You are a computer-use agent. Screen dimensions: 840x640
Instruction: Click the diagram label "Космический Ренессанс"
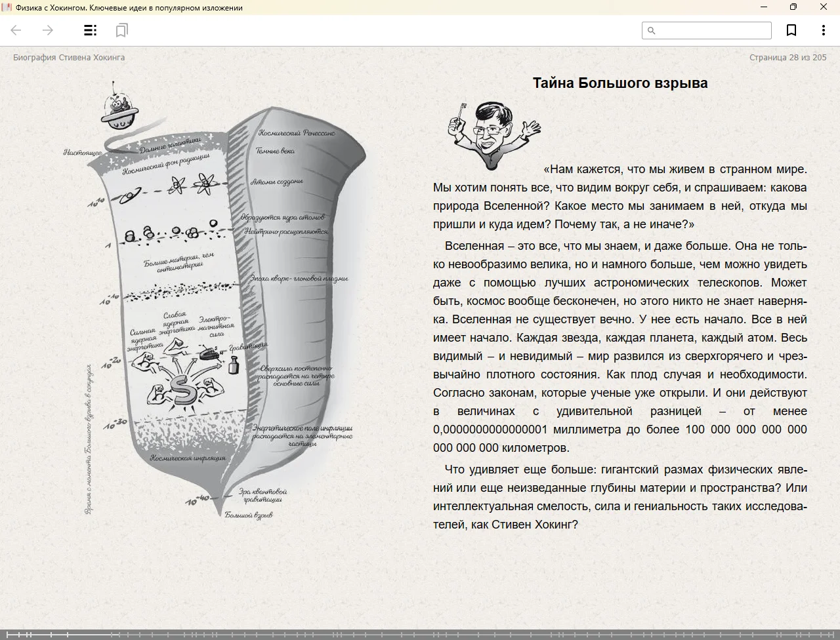click(x=297, y=133)
